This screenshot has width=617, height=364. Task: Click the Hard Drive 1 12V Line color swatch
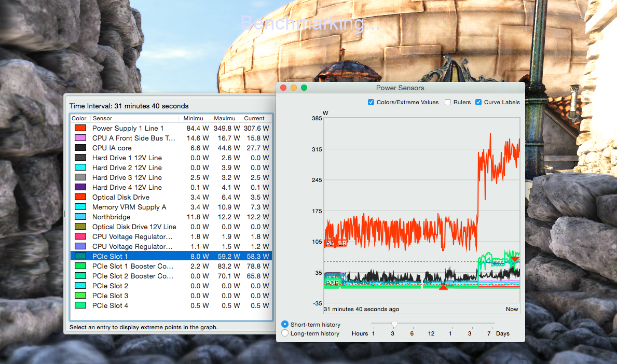click(80, 157)
